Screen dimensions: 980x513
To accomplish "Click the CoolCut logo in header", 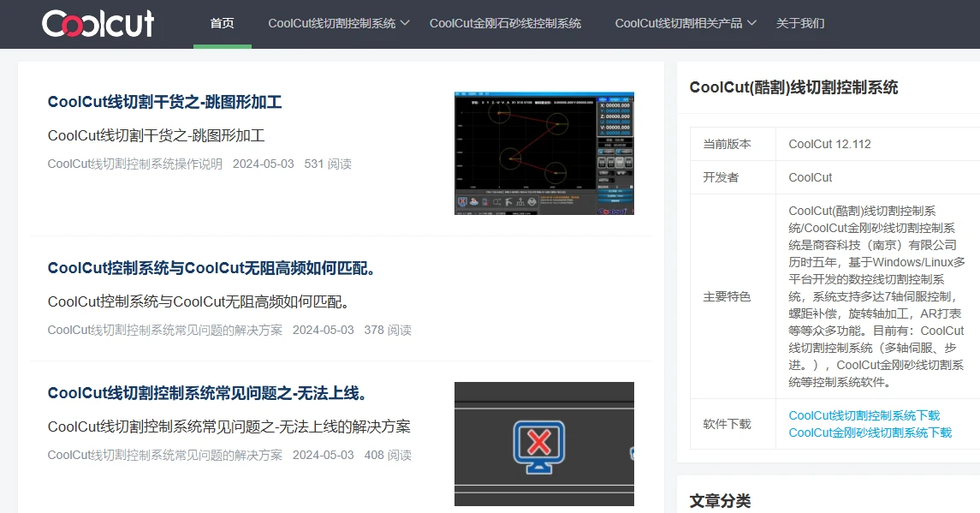I will click(98, 23).
